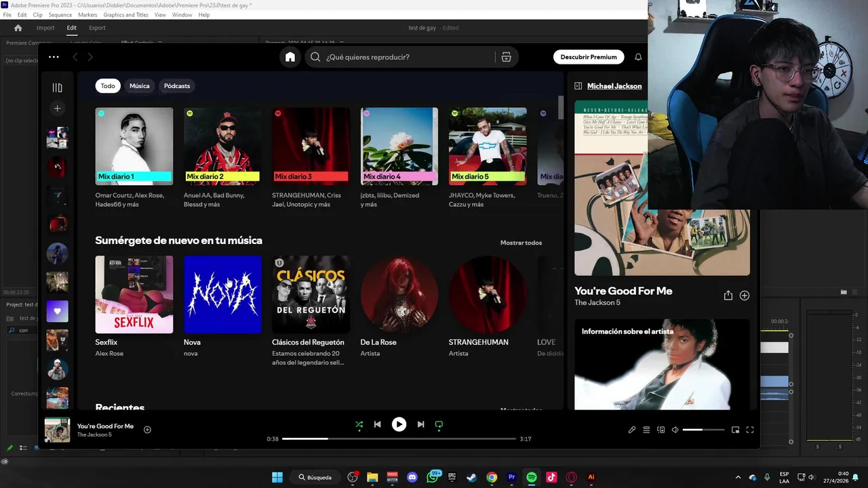
Task: Open the Mix diario 1 card
Action: pyautogui.click(x=134, y=158)
